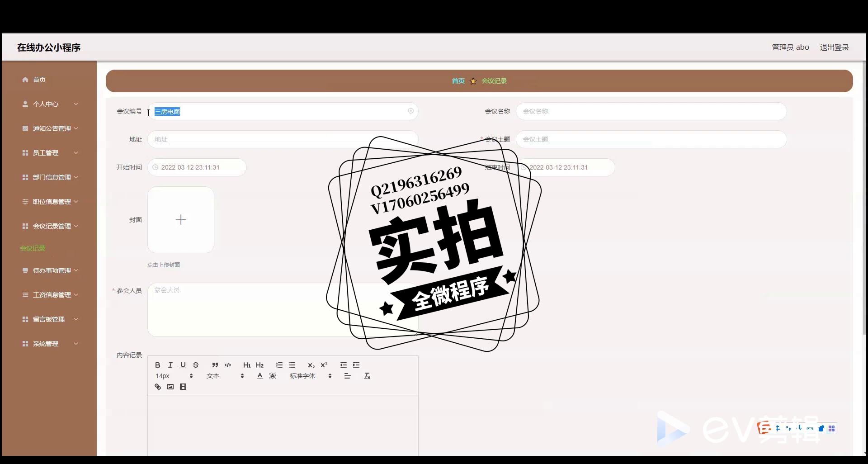Open the input method toolbox grid icon
The image size is (868, 464).
[831, 428]
